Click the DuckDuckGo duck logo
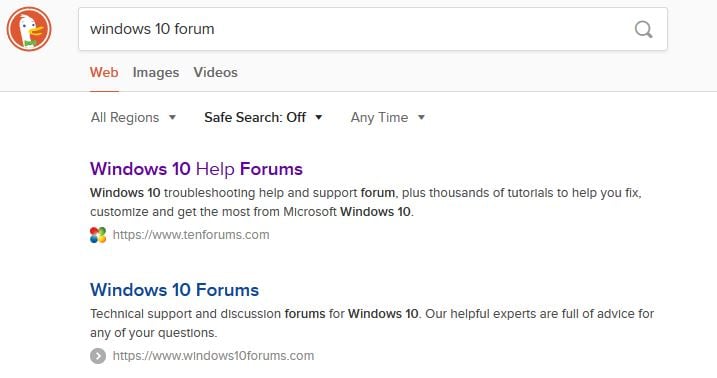Viewport: 717px width, 378px height. [x=29, y=29]
